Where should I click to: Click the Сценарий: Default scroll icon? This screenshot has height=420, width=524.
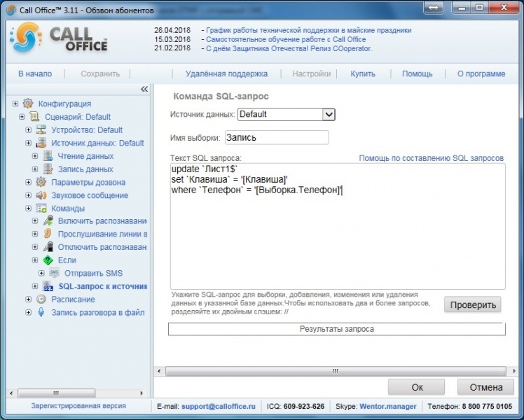tap(34, 116)
